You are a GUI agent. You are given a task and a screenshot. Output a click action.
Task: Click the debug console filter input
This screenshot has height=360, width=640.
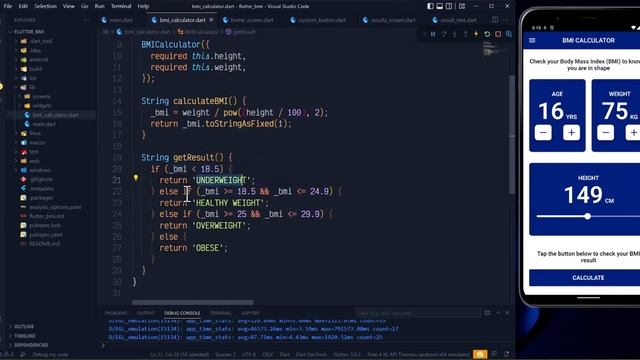418,313
